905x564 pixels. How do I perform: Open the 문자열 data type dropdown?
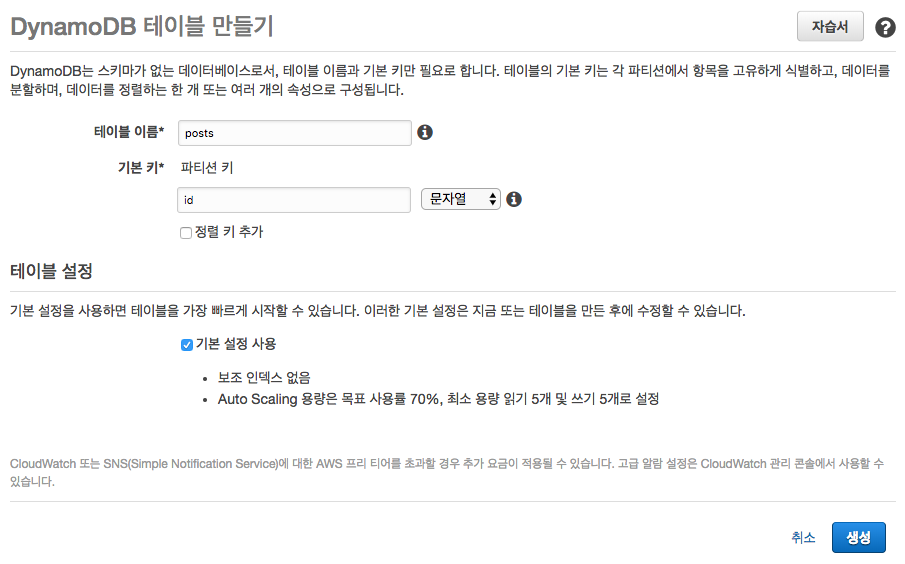pyautogui.click(x=461, y=199)
